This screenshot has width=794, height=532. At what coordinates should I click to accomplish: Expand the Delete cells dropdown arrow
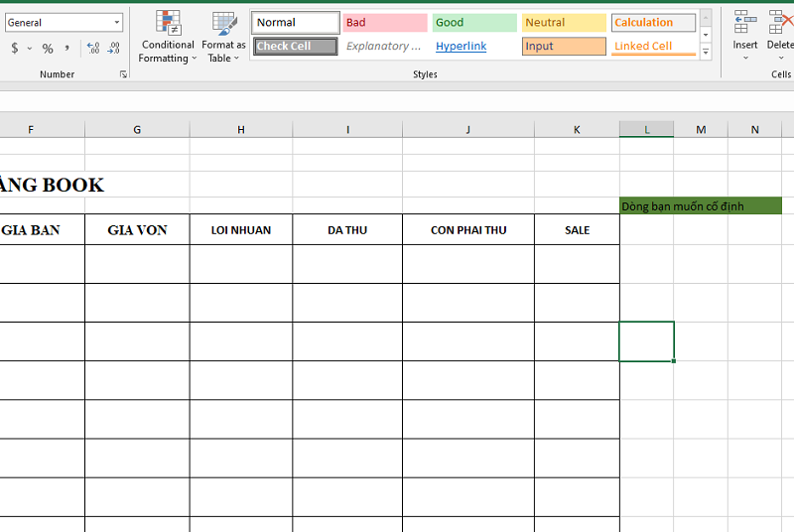(781, 59)
